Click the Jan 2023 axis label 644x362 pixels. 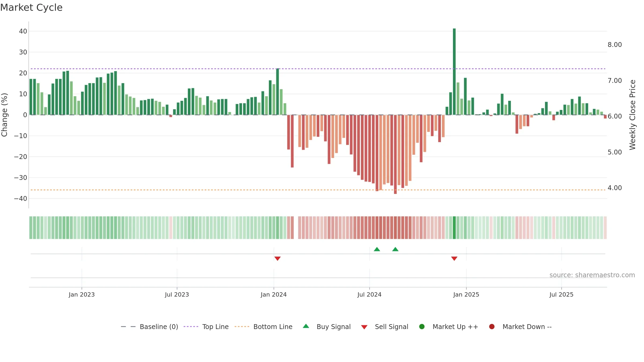(x=82, y=294)
